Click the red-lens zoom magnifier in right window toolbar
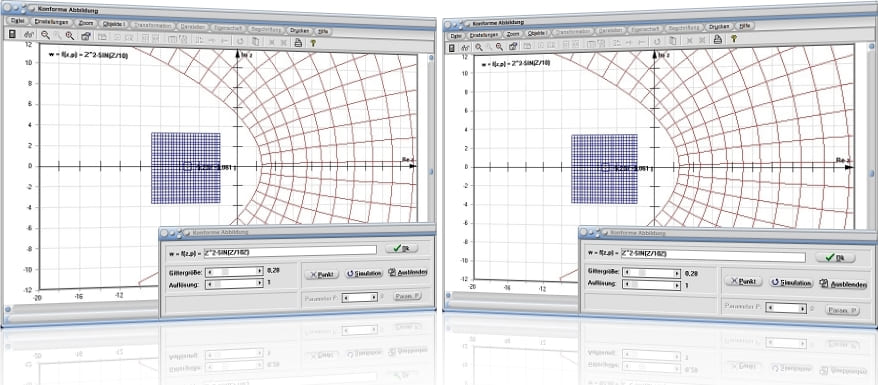This screenshot has width=878, height=385. (x=499, y=47)
